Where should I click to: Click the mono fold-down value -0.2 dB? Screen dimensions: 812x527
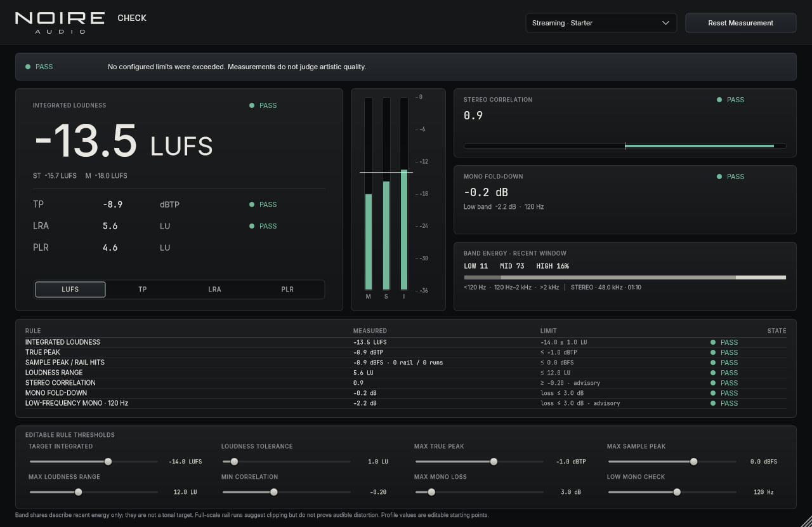(x=486, y=192)
